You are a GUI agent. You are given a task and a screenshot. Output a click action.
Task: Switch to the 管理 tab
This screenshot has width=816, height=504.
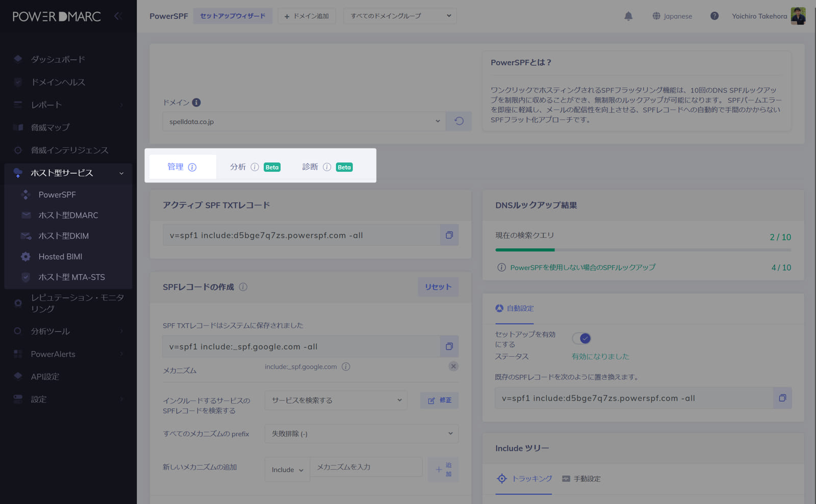coord(182,167)
